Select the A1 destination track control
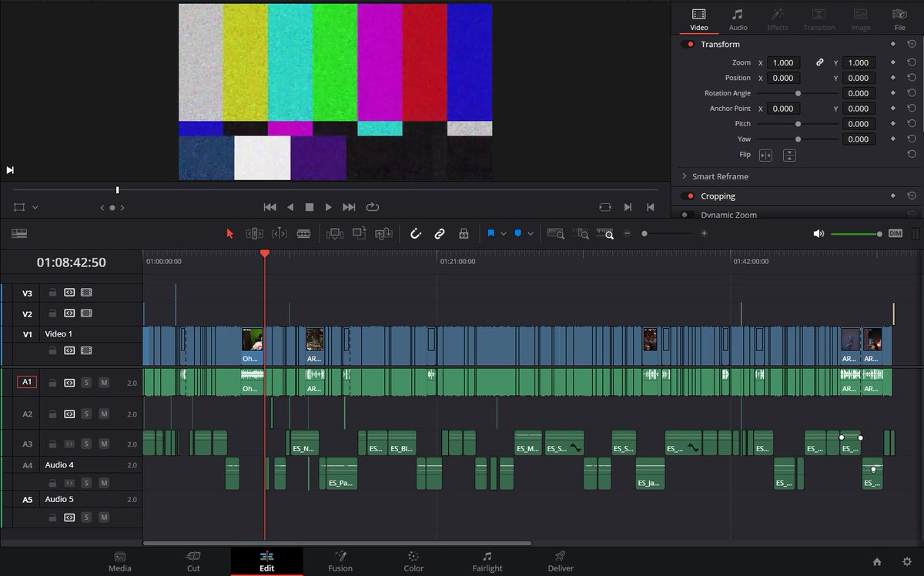Image resolution: width=924 pixels, height=576 pixels. pos(27,382)
